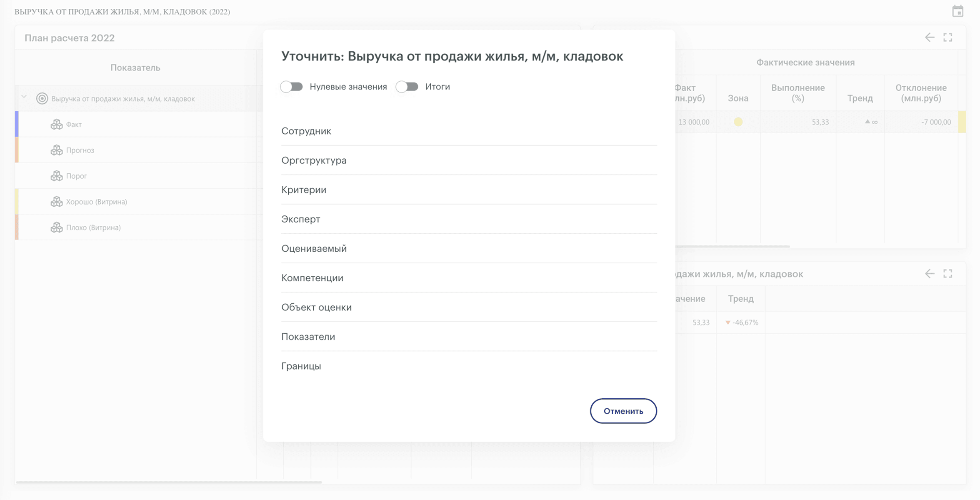Click cubes icon next to Прогноз
The width and height of the screenshot is (980, 500).
pos(56,150)
